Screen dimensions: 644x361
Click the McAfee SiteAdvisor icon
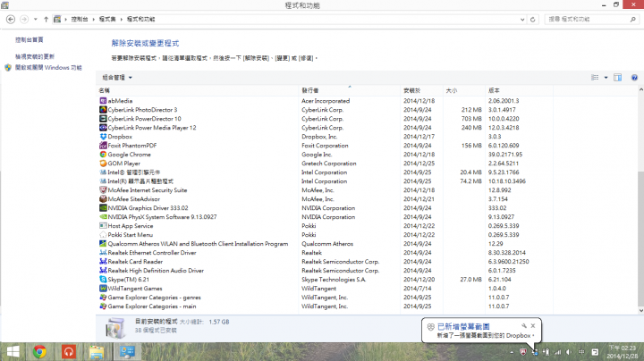(103, 199)
